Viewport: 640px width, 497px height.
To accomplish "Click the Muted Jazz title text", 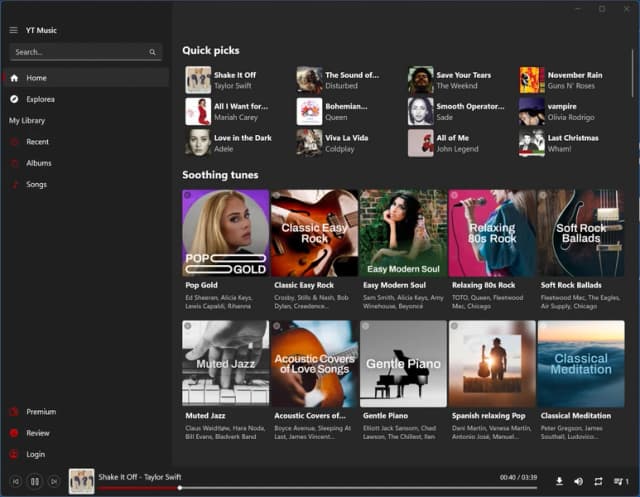I will [x=205, y=416].
